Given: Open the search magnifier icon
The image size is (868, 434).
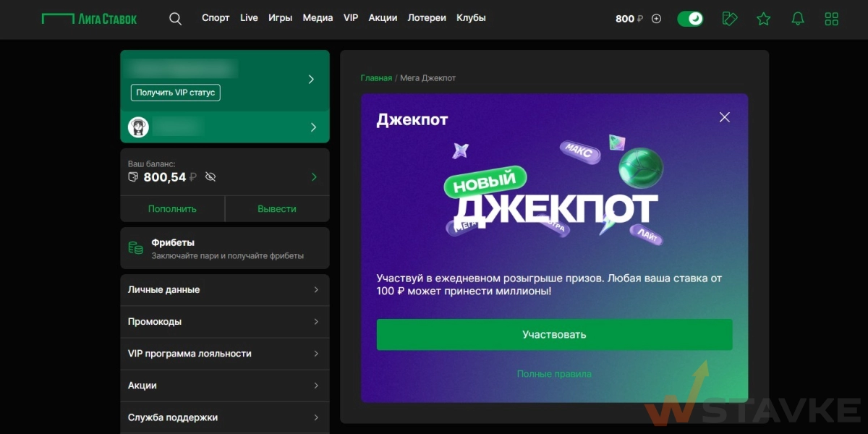Looking at the screenshot, I should tap(175, 19).
